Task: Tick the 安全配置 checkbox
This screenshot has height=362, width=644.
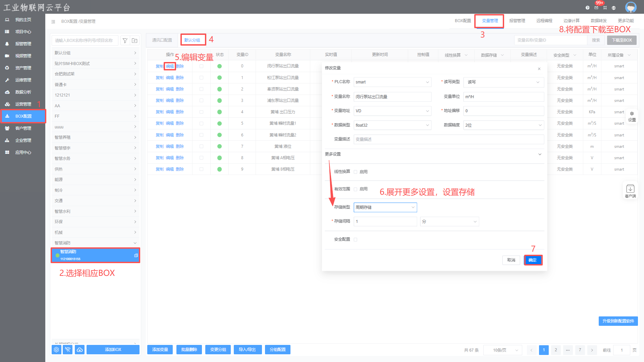Action: [x=356, y=240]
